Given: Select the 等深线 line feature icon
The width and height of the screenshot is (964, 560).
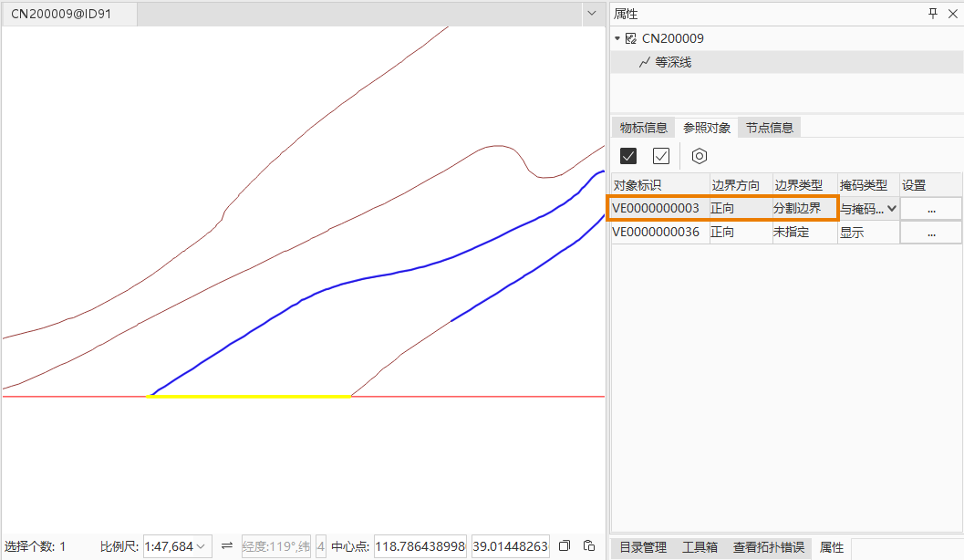Looking at the screenshot, I should pos(645,62).
